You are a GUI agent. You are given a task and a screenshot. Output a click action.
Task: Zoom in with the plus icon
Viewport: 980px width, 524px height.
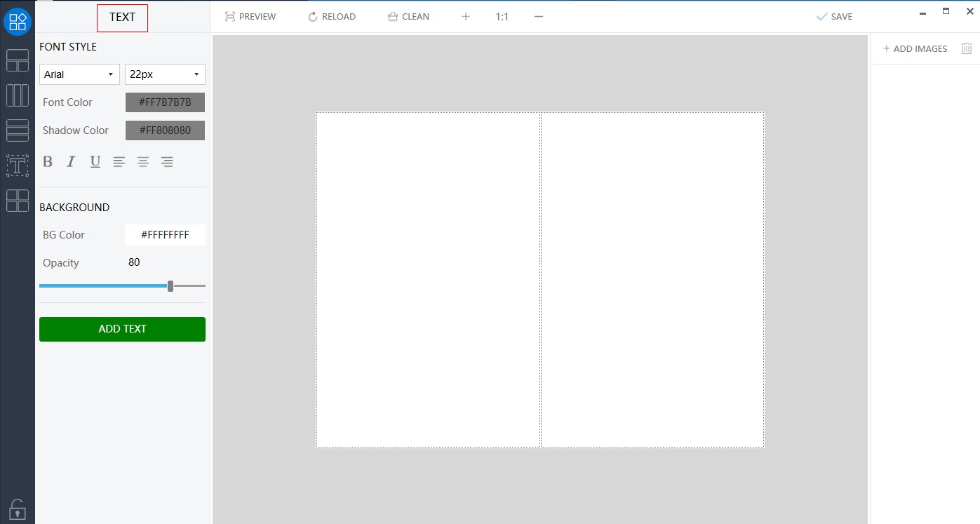tap(466, 16)
